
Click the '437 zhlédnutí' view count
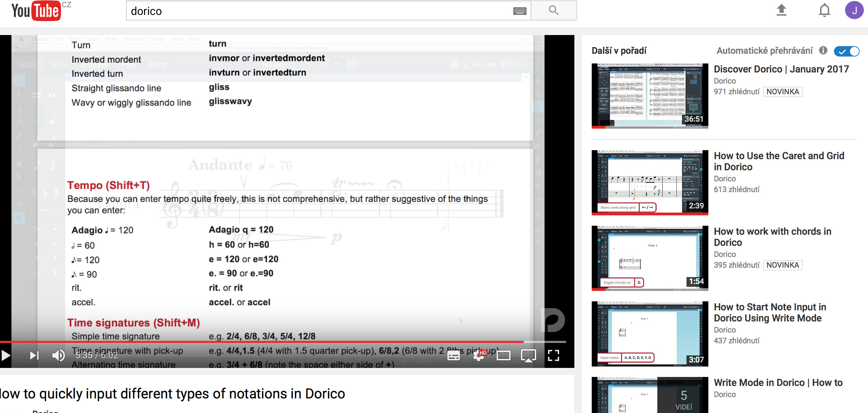tap(736, 341)
